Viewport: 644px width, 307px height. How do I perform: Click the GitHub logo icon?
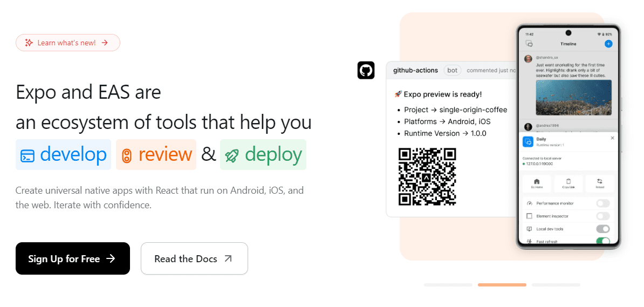[366, 70]
